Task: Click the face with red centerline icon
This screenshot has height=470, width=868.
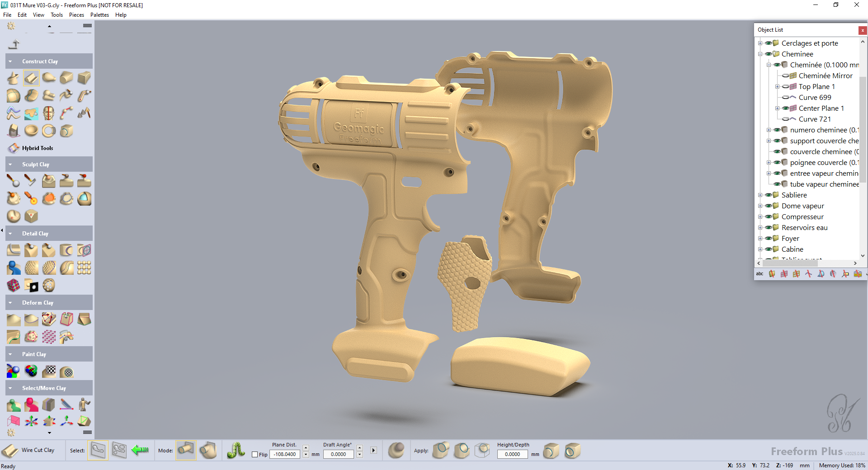Action: point(49,113)
